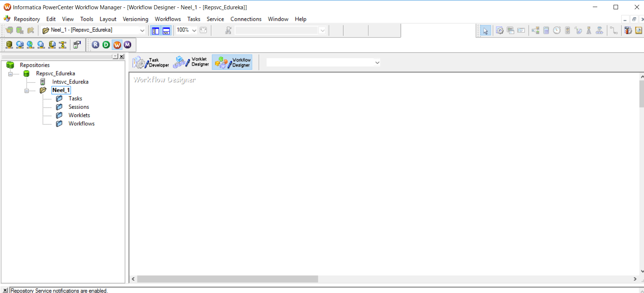Switch to Worklet Designer tool

[191, 62]
